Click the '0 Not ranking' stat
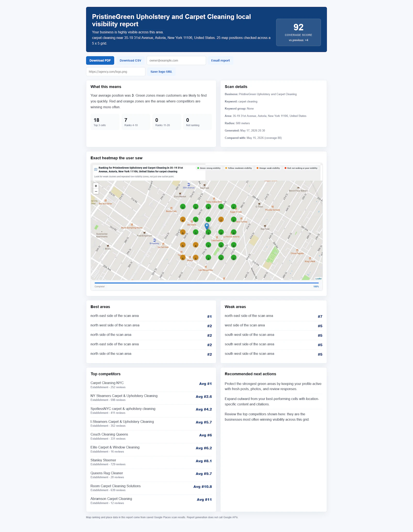Screen dimensions: 413x532 [x=197, y=122]
